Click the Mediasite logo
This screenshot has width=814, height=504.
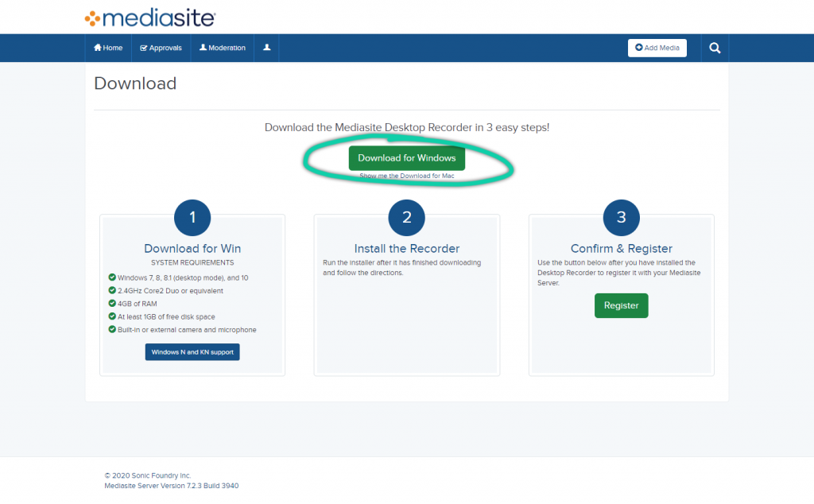coord(149,17)
